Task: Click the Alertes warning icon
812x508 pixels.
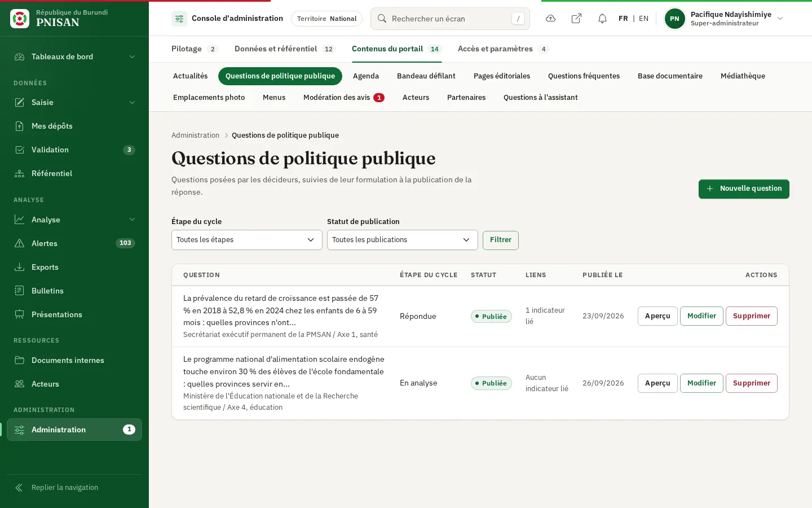Action: 20,243
